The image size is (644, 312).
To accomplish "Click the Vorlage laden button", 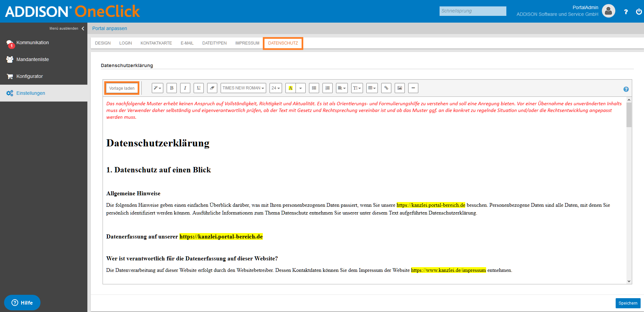I will tap(122, 88).
